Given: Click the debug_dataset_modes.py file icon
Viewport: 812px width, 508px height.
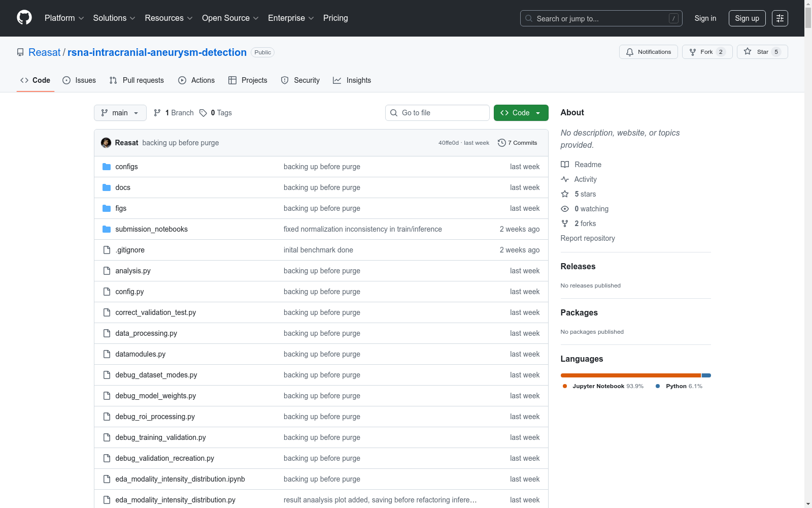Looking at the screenshot, I should 107,375.
